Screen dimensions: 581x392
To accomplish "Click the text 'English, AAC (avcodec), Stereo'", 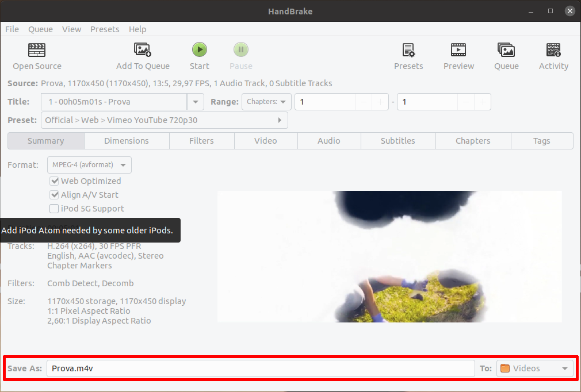I will click(105, 256).
